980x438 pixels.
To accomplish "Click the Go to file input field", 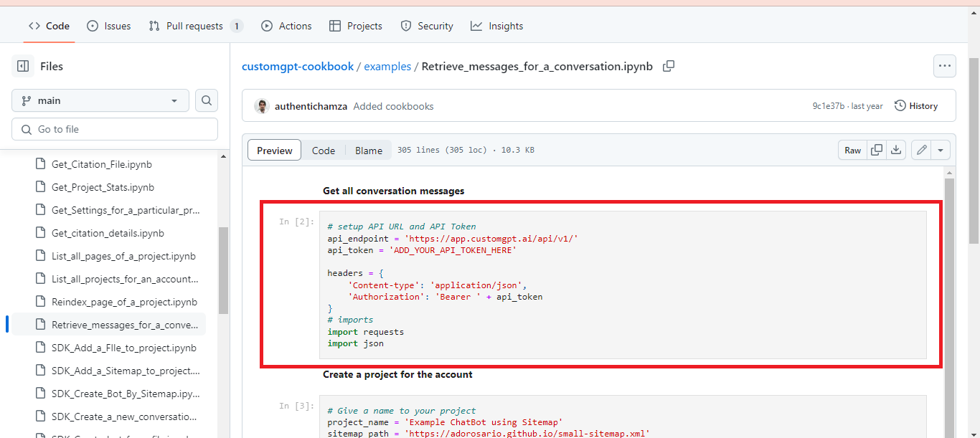I will tap(114, 129).
